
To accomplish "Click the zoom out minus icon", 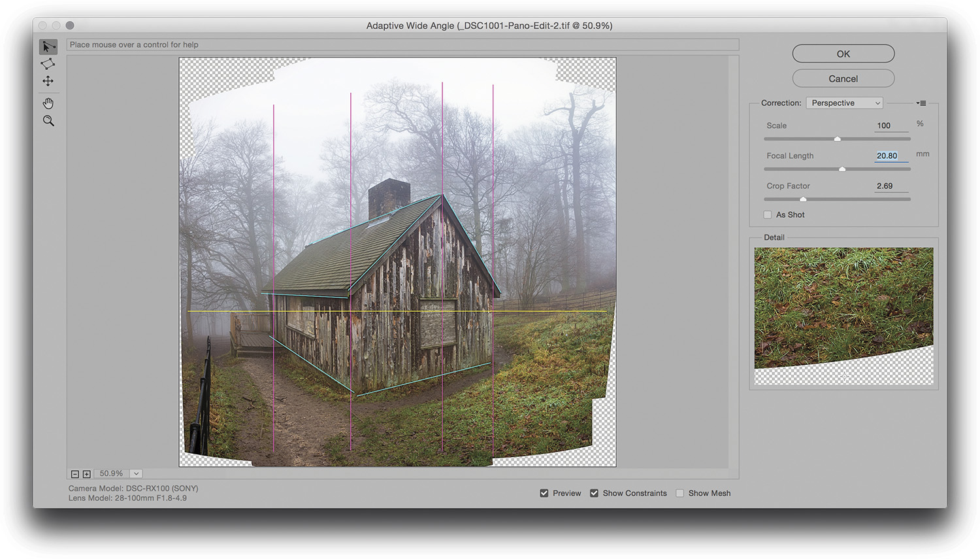I will click(x=74, y=474).
